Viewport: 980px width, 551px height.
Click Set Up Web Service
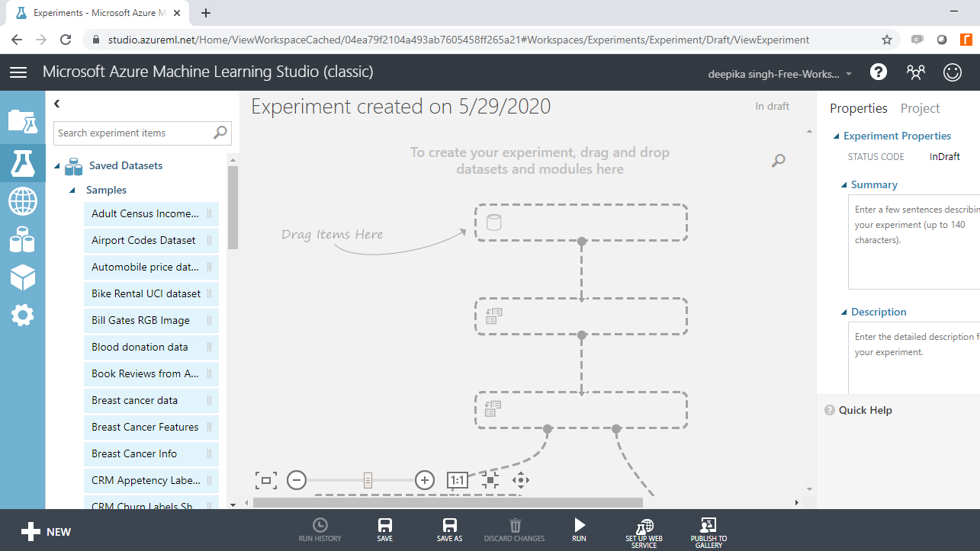(x=644, y=533)
